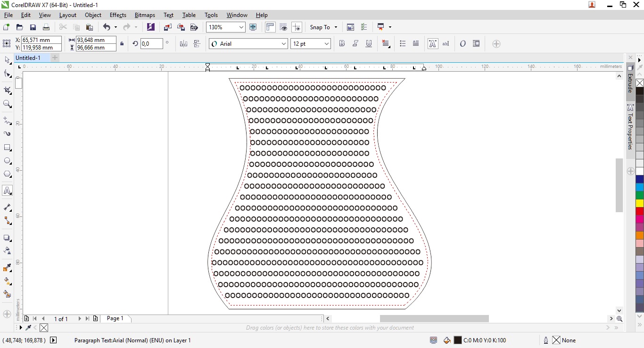
Task: Open the text alignment dropdown
Action: [x=386, y=44]
